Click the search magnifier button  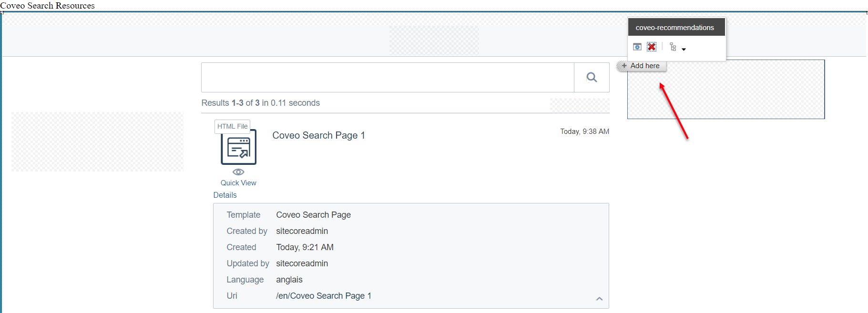pyautogui.click(x=592, y=77)
